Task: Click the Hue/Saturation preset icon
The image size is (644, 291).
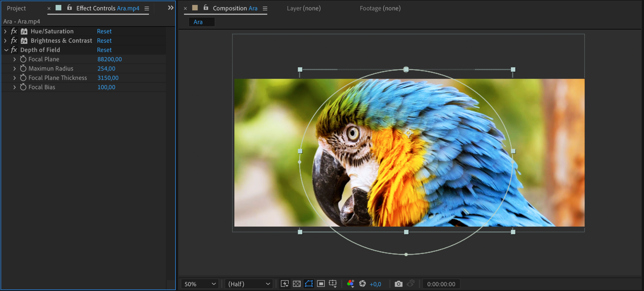Action: tap(24, 31)
